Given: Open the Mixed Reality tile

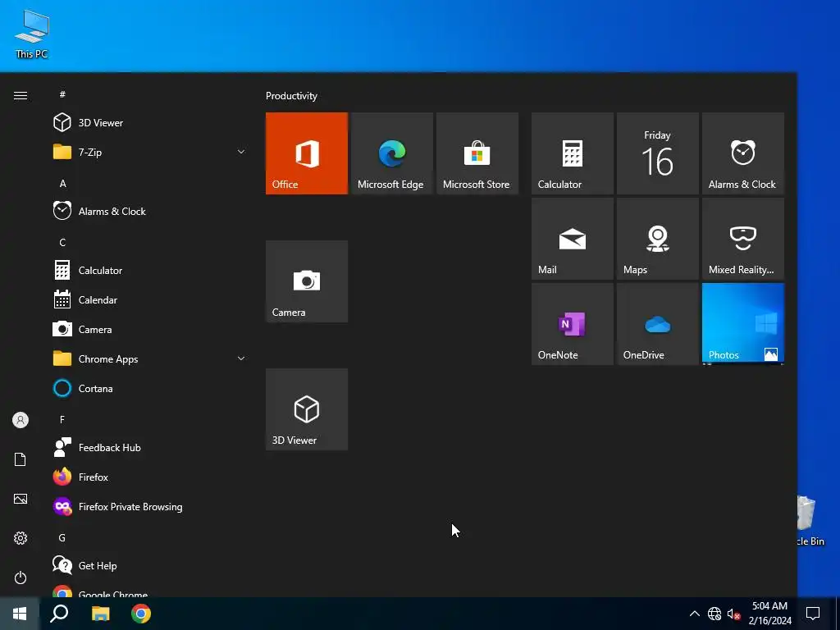Looking at the screenshot, I should (x=743, y=239).
